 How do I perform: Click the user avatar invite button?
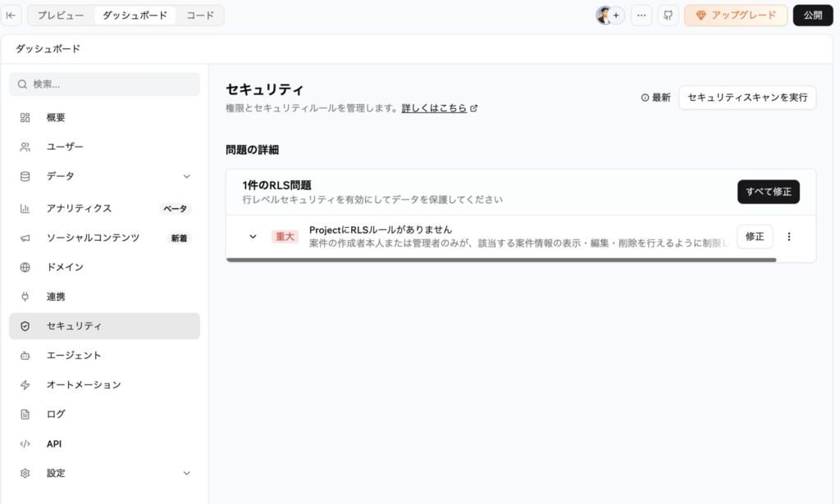click(609, 16)
